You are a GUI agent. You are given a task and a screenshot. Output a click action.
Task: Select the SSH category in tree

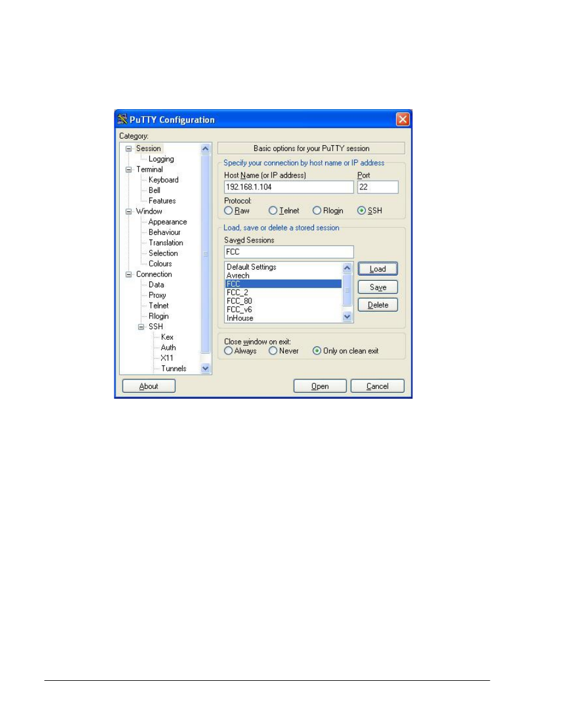[156, 327]
